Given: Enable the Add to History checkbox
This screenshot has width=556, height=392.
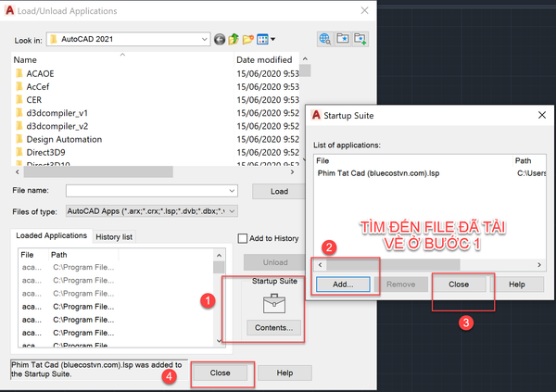Looking at the screenshot, I should (x=244, y=238).
